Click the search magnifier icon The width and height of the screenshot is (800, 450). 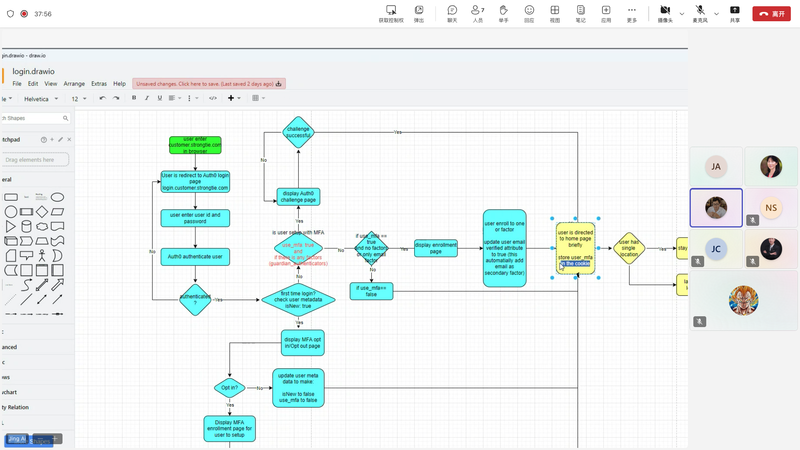65,118
